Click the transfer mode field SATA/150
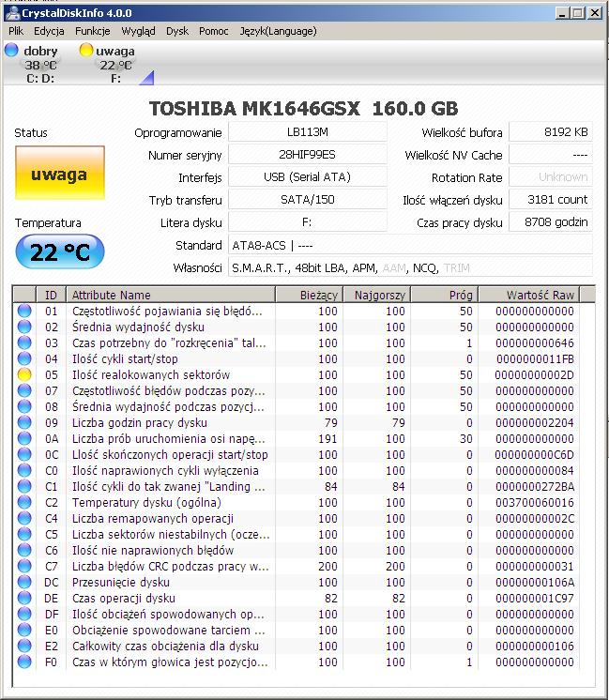Viewport: 609px width, 700px height. (307, 200)
